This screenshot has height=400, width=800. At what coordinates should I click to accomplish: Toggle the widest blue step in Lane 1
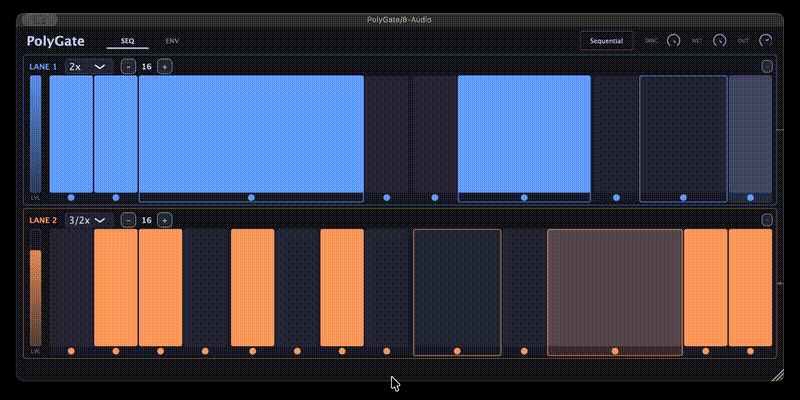coord(251,134)
